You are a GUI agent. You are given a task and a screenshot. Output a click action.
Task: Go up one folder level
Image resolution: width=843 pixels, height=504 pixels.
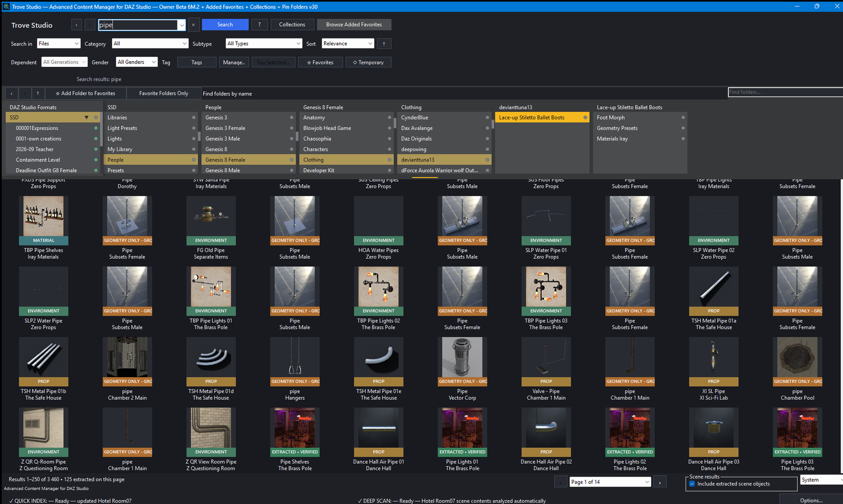tap(38, 93)
